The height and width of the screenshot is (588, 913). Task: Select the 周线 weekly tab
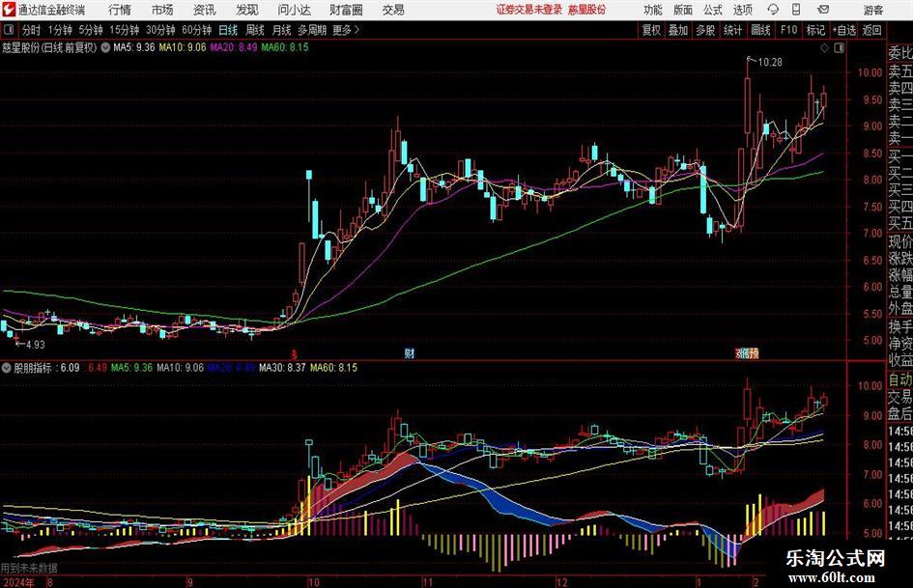click(255, 30)
